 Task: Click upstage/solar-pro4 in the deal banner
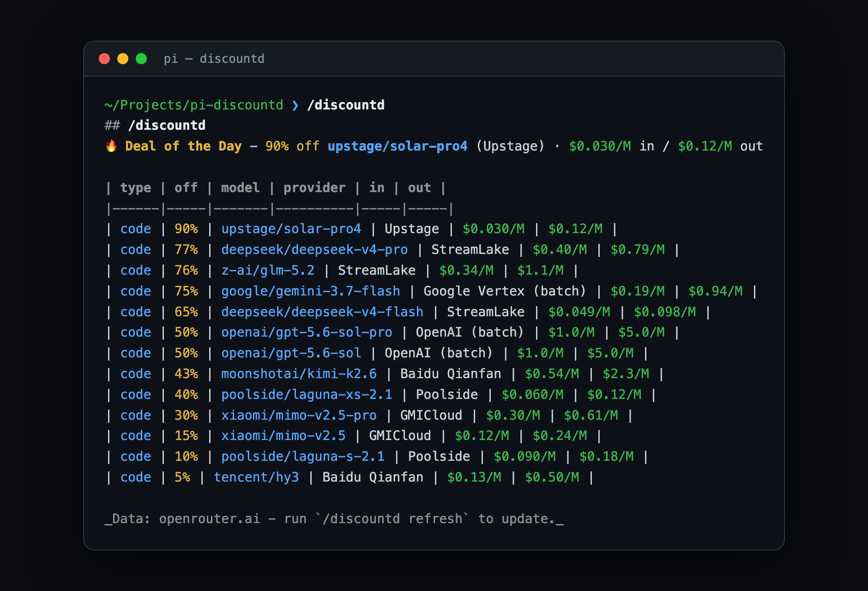398,146
